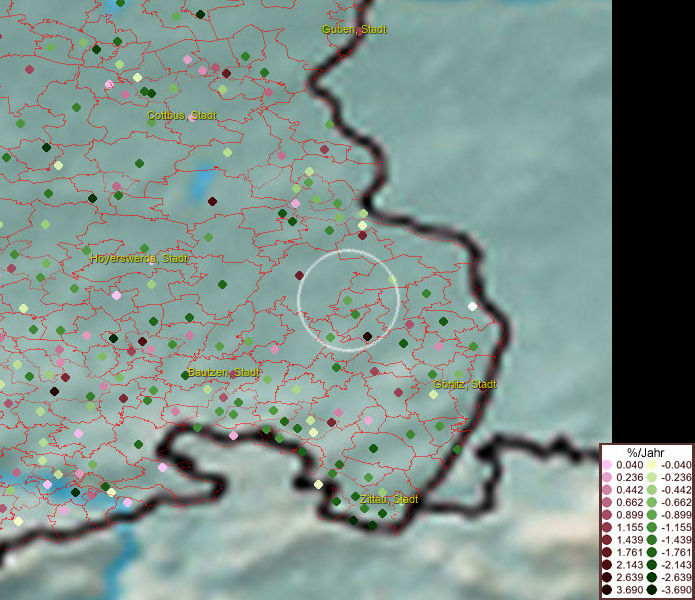Click the white diamond marker near the eastern border
The width and height of the screenshot is (695, 600).
click(472, 306)
